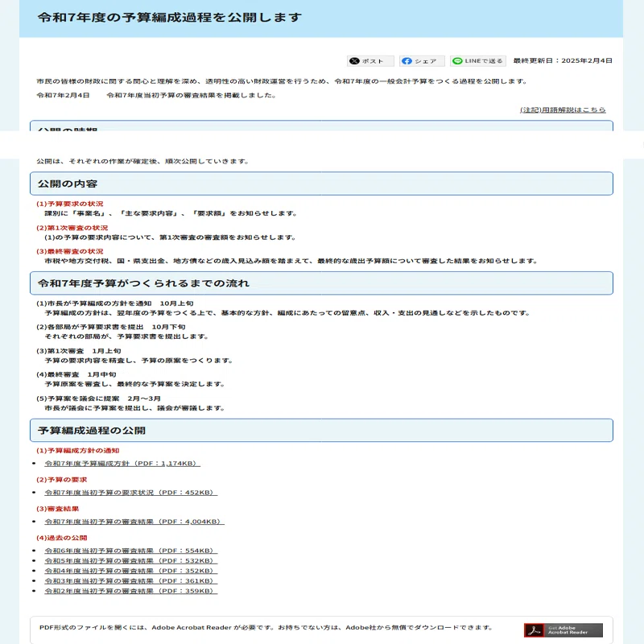Open 令和7年度当初予算の審査結果 PDF link
This screenshot has width=644, height=644.
(134, 522)
